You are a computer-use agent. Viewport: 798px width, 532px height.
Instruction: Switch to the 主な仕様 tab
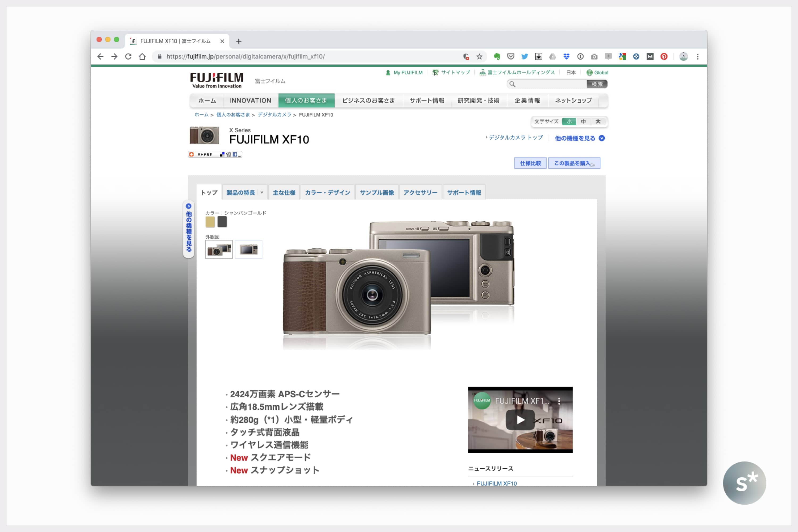284,192
